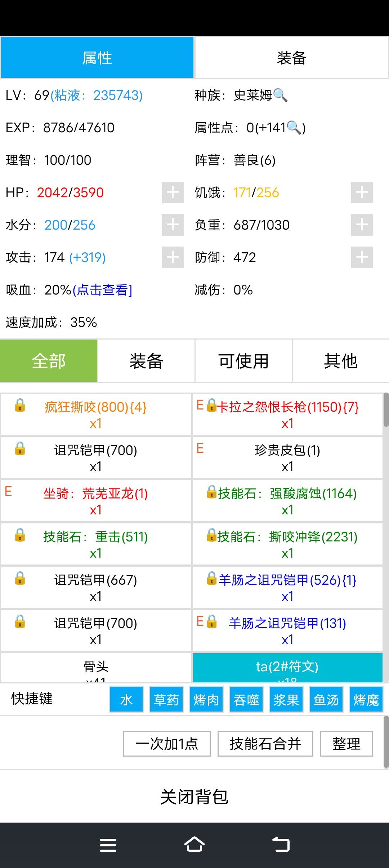Switch to the 装备 top tab
This screenshot has height=868, width=389.
[x=291, y=58]
